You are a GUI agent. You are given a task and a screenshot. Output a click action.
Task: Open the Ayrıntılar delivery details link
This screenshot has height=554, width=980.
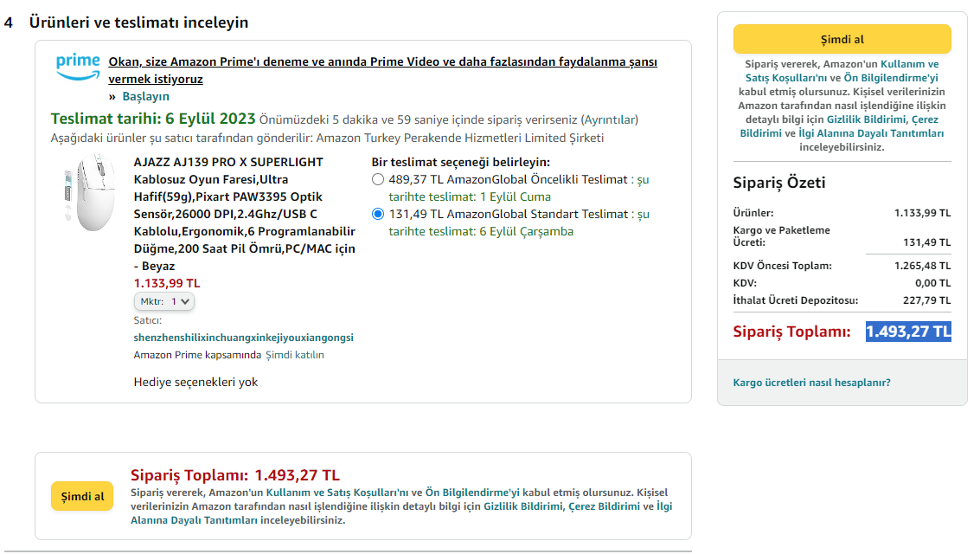coord(610,119)
